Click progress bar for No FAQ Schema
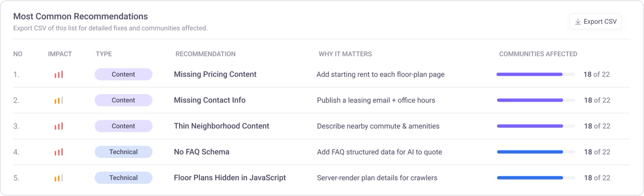Image resolution: width=644 pixels, height=196 pixels. click(535, 152)
